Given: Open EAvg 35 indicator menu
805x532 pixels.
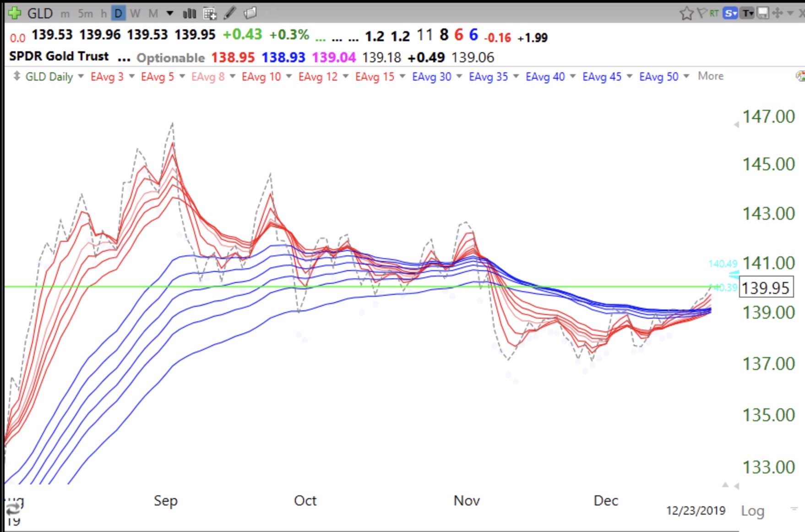Looking at the screenshot, I should (516, 76).
